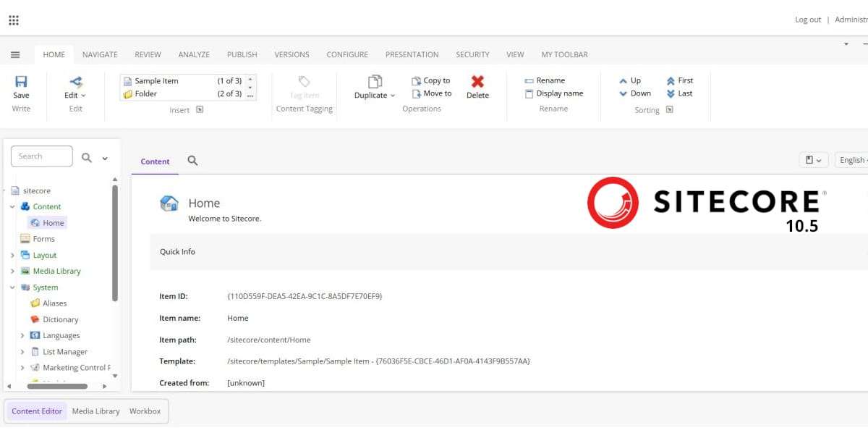
Task: Switch to Content Editor bottom tab
Action: coord(37,411)
